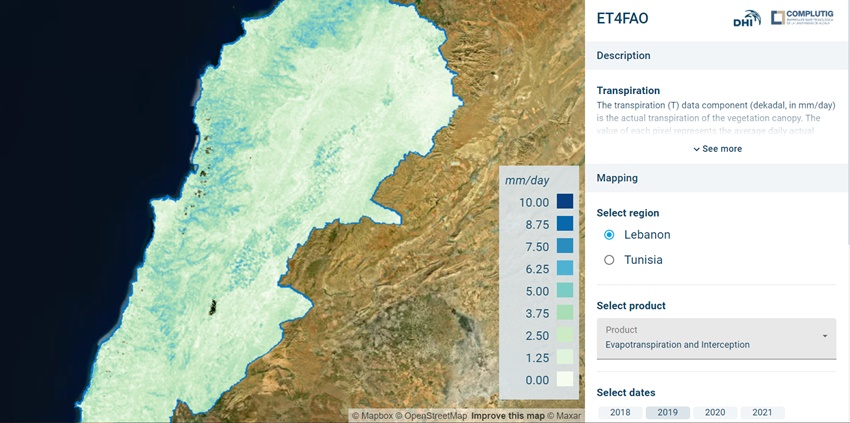Select the Lebanon region radio button
Screen dimensions: 850x423
609,235
